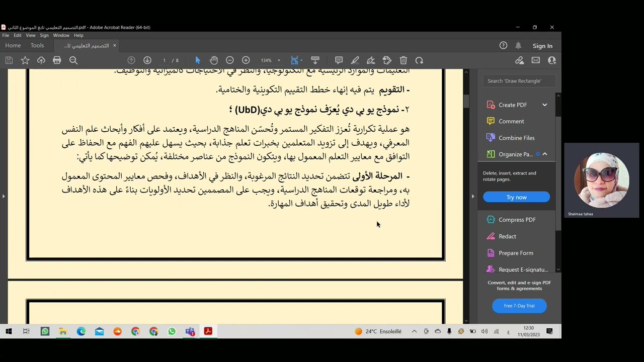Zoom in with the plus icon
This screenshot has height=362, width=644.
click(x=246, y=60)
